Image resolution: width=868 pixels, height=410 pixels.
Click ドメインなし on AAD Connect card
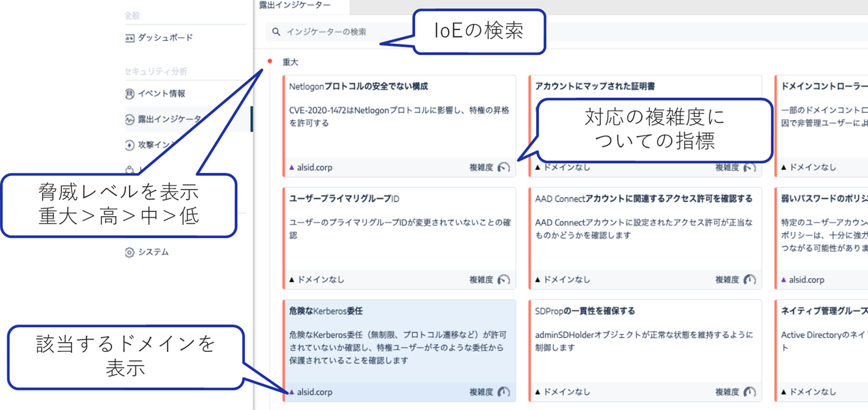(x=567, y=279)
